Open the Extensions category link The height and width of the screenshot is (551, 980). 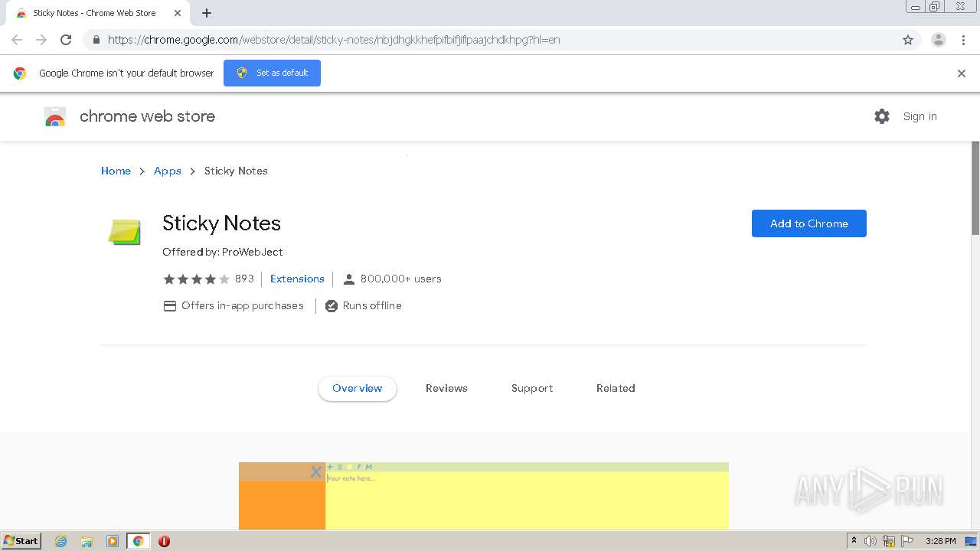297,279
